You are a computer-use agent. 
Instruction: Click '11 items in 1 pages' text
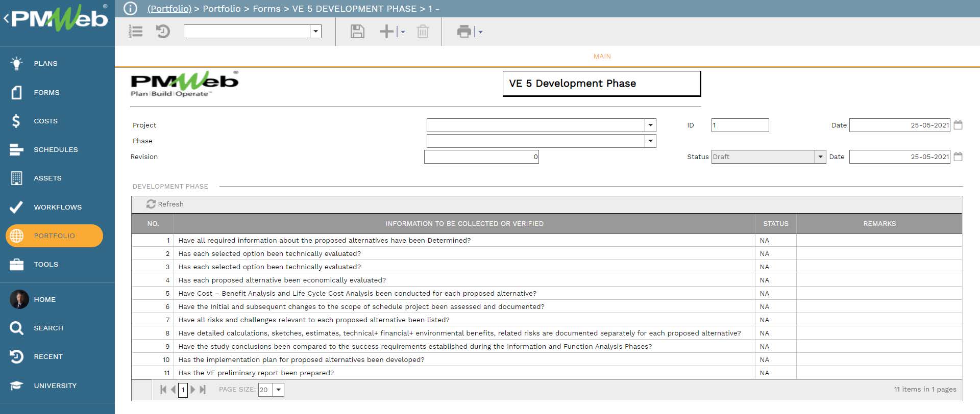tap(925, 389)
